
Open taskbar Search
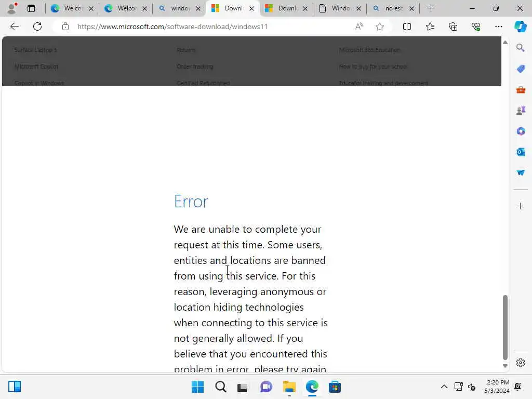click(220, 387)
